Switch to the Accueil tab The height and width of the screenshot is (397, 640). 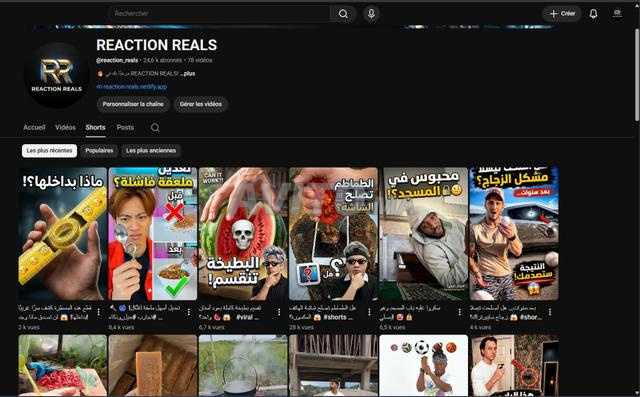34,128
